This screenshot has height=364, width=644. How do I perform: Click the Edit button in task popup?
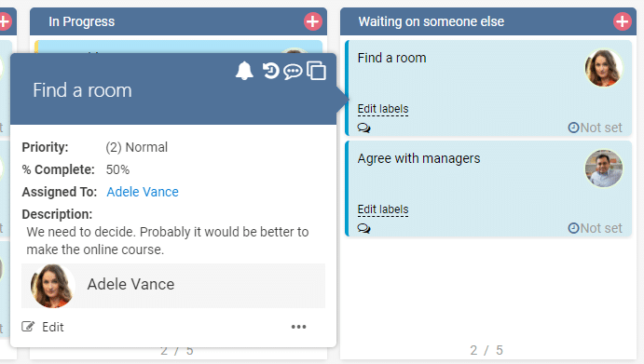43,327
